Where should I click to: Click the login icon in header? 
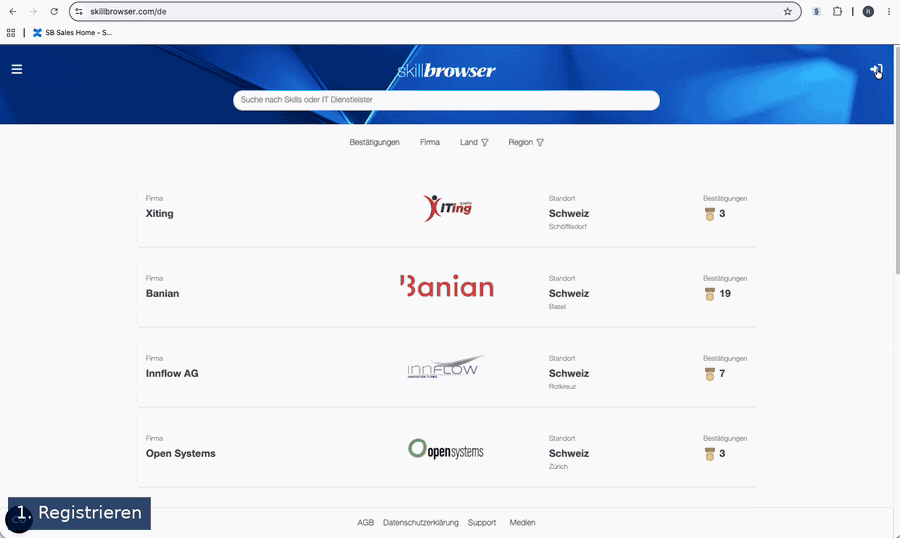[x=876, y=71]
